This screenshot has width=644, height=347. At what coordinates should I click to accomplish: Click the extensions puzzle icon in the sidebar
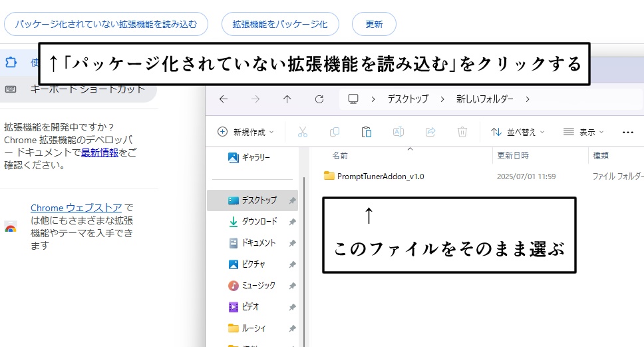coord(11,63)
